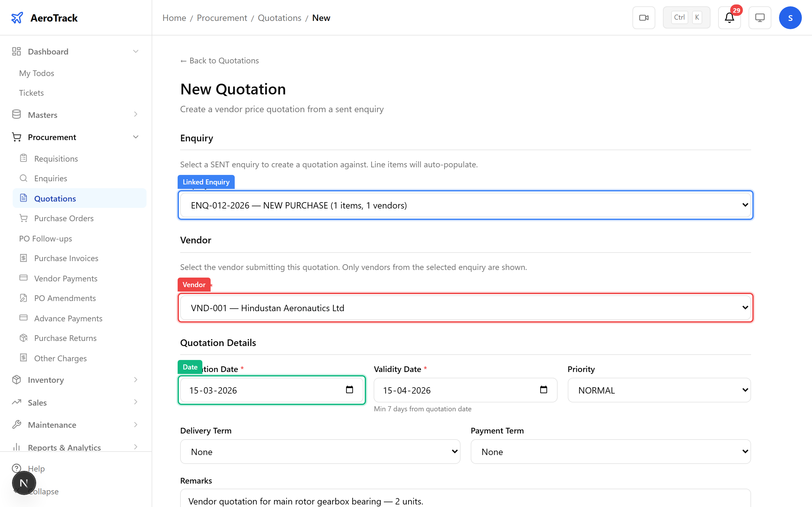Select Quotations in the sidebar

coord(55,198)
